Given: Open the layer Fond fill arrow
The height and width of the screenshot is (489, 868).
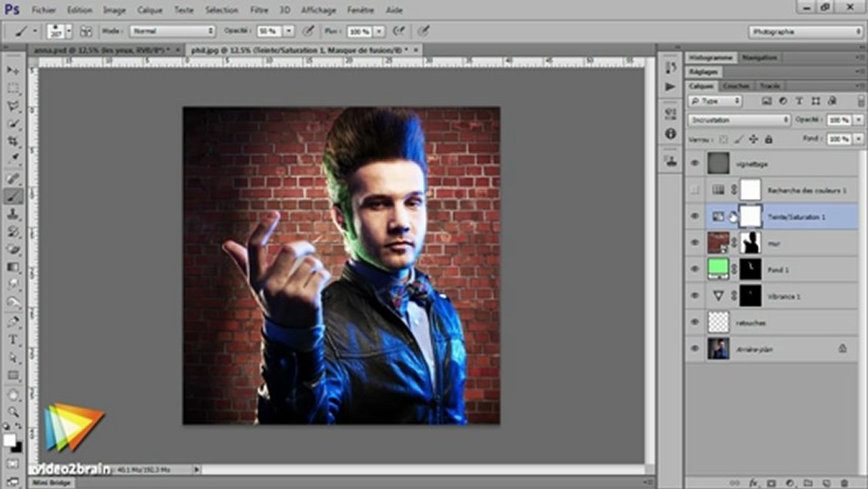Looking at the screenshot, I should click(858, 139).
